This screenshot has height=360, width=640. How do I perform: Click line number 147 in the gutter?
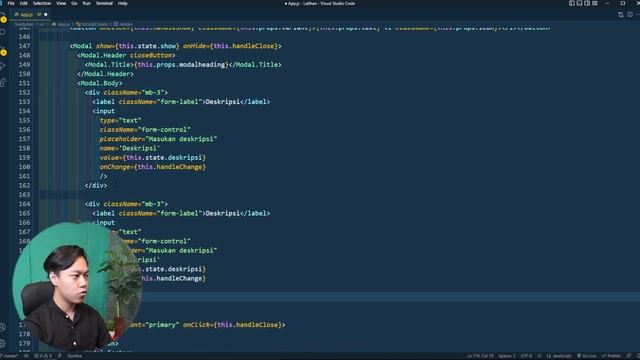click(x=24, y=46)
